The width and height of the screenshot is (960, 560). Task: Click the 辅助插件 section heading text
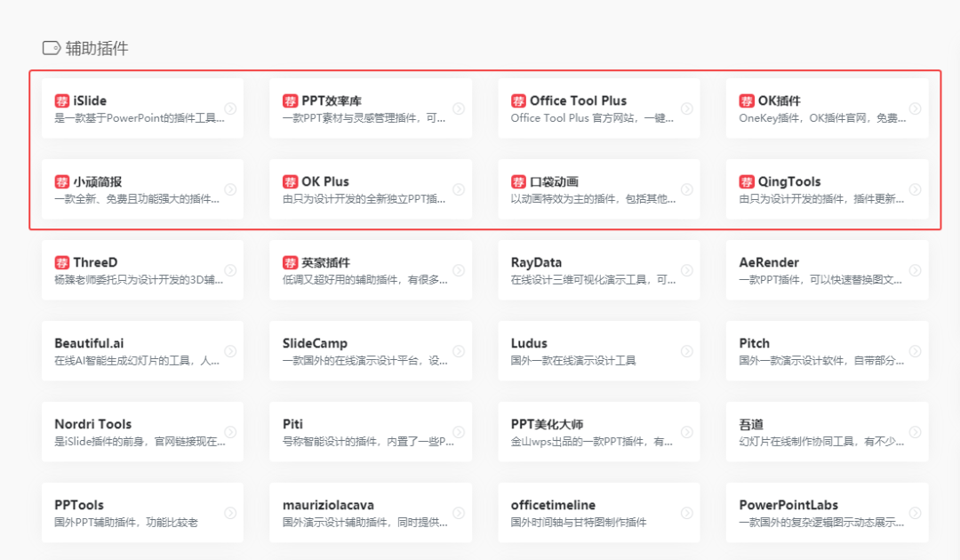(x=97, y=48)
